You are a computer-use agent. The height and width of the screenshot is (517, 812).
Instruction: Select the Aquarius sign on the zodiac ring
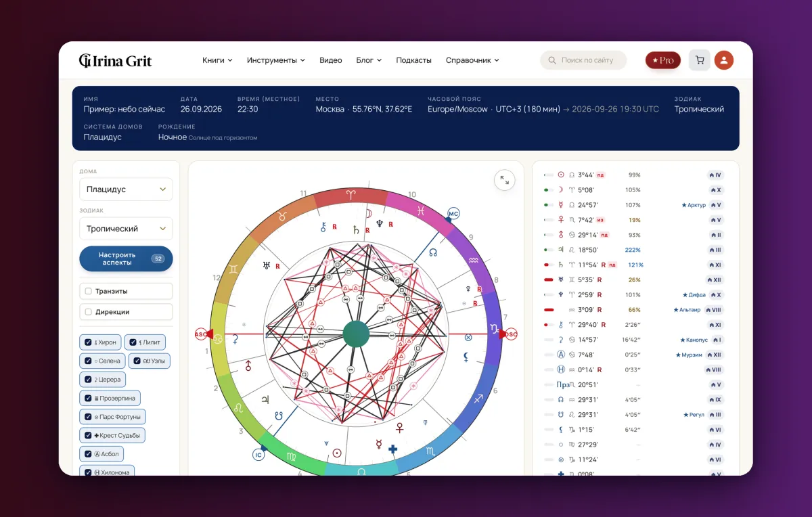[474, 259]
